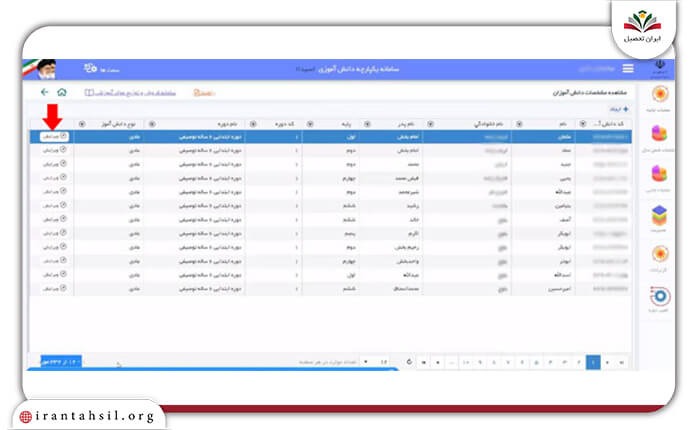Open the filter menu of the grade (پایه) column
This screenshot has height=430, width=700.
(x=310, y=124)
